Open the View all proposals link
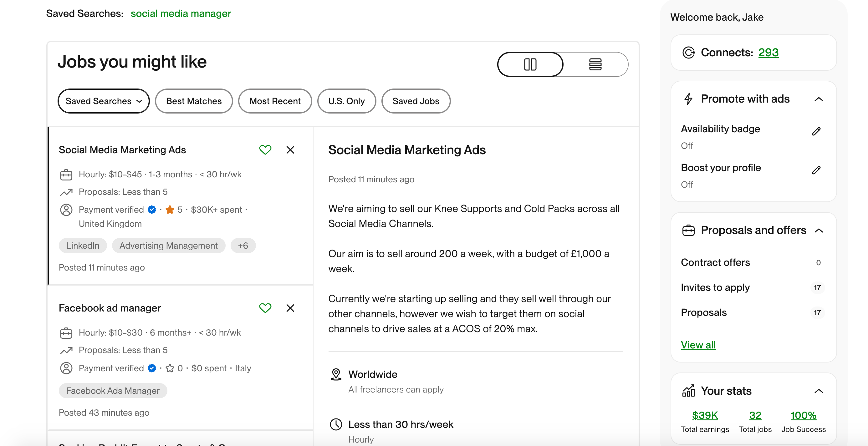Image resolution: width=868 pixels, height=446 pixels. coord(698,345)
